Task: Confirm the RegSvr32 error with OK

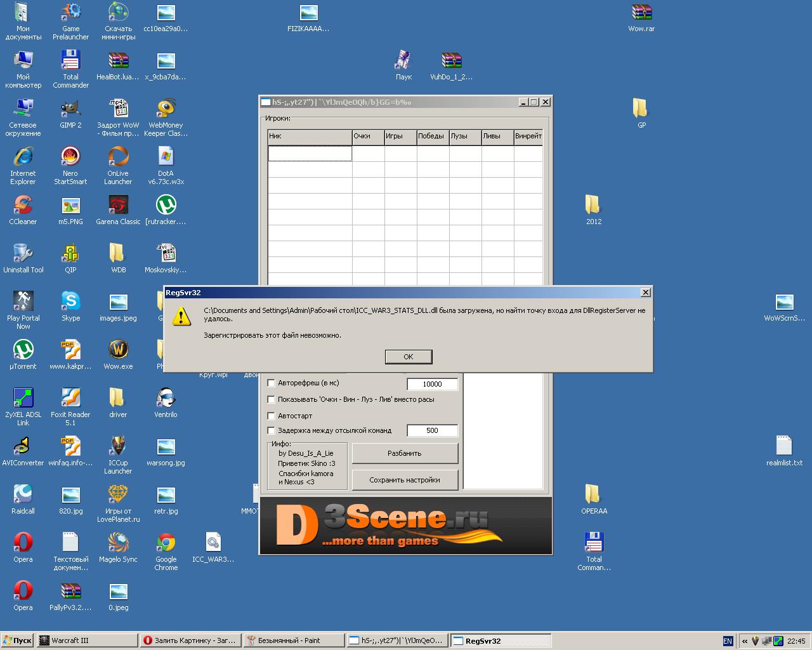Action: [409, 357]
